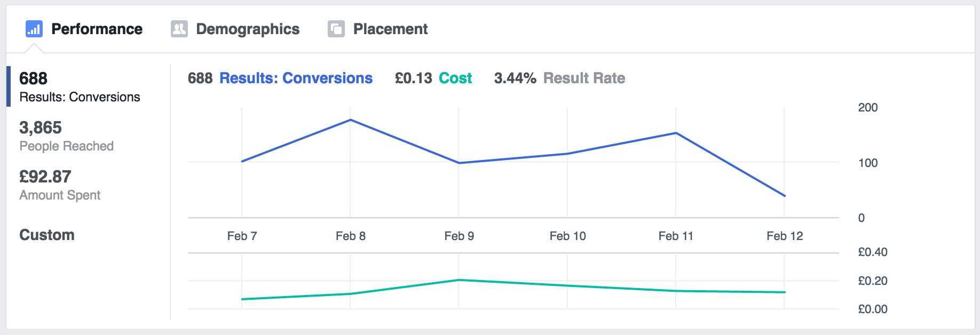Select the £92.87 Amount Spent metric
The height and width of the screenshot is (335, 980).
click(x=60, y=185)
